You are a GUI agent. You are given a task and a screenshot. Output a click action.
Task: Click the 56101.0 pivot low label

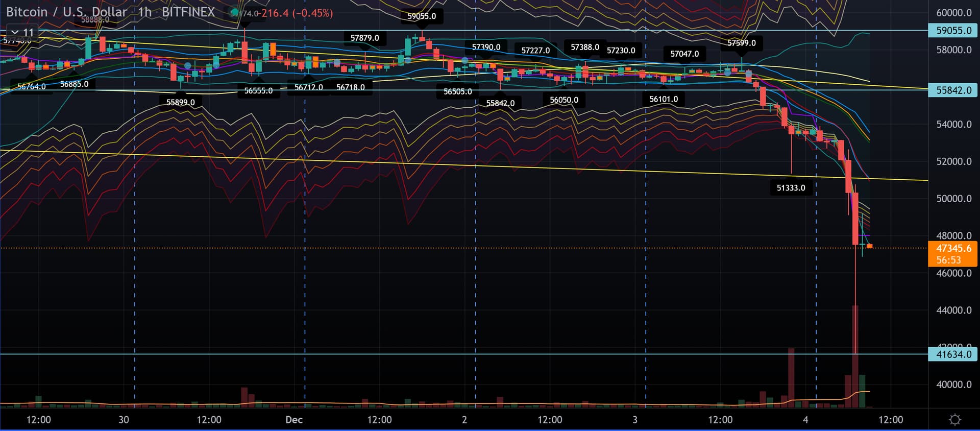[664, 99]
